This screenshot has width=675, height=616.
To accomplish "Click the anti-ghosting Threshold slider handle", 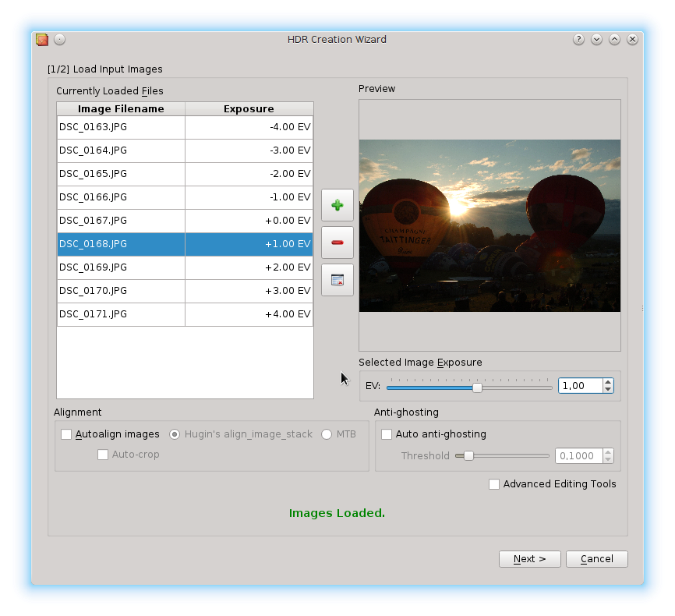I will click(x=468, y=455).
